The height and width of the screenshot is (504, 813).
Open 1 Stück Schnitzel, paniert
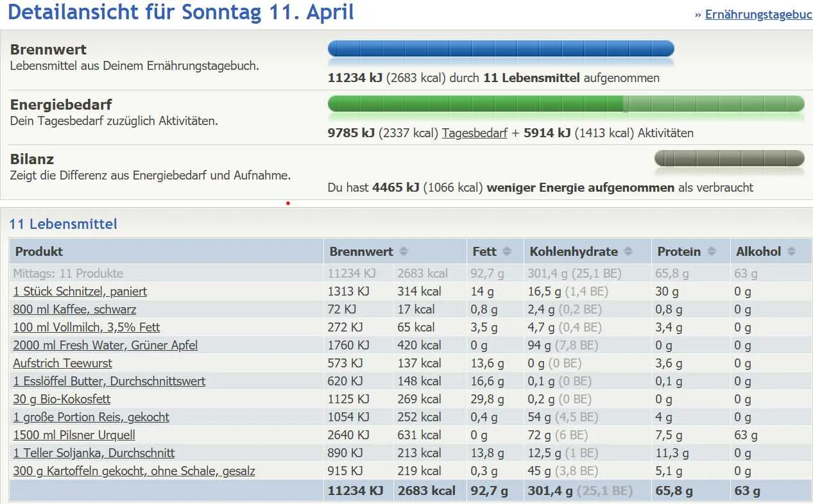tap(80, 291)
